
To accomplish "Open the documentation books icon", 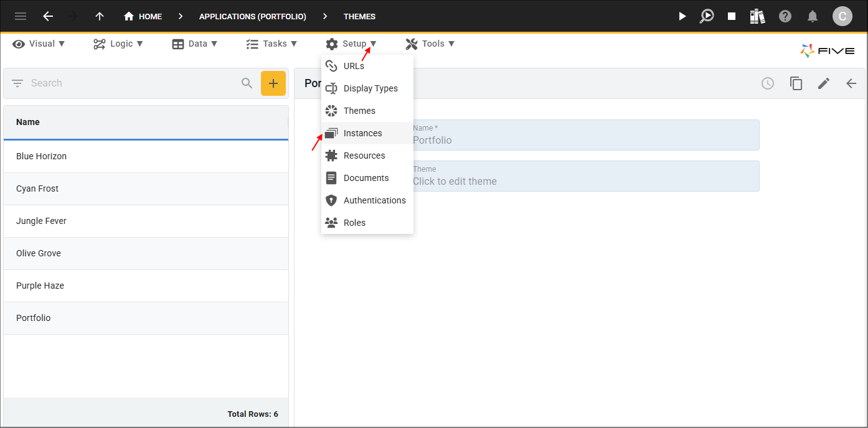I will pos(757,16).
